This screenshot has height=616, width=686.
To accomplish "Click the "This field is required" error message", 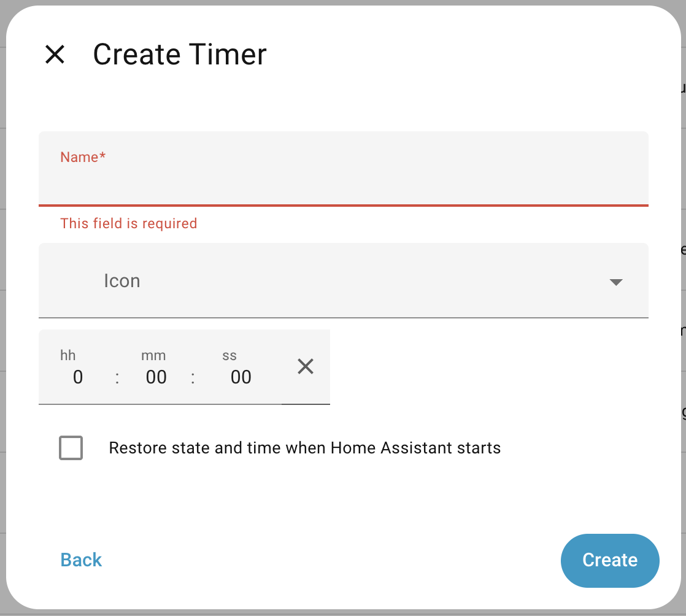I will (x=128, y=223).
